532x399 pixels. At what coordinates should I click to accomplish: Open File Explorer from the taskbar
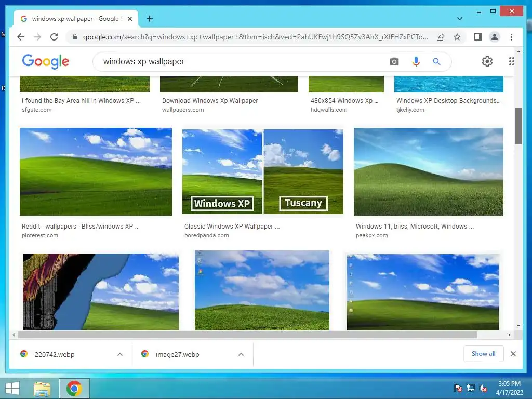tap(42, 389)
